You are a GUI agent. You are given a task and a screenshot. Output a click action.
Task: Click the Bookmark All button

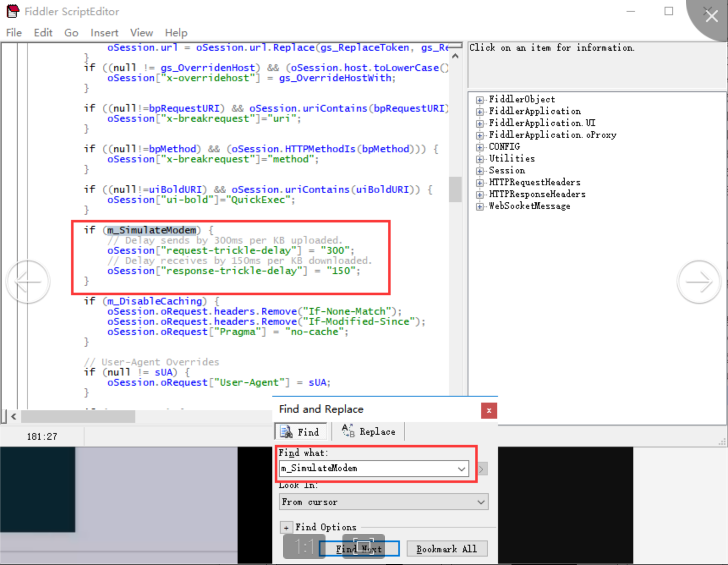447,549
